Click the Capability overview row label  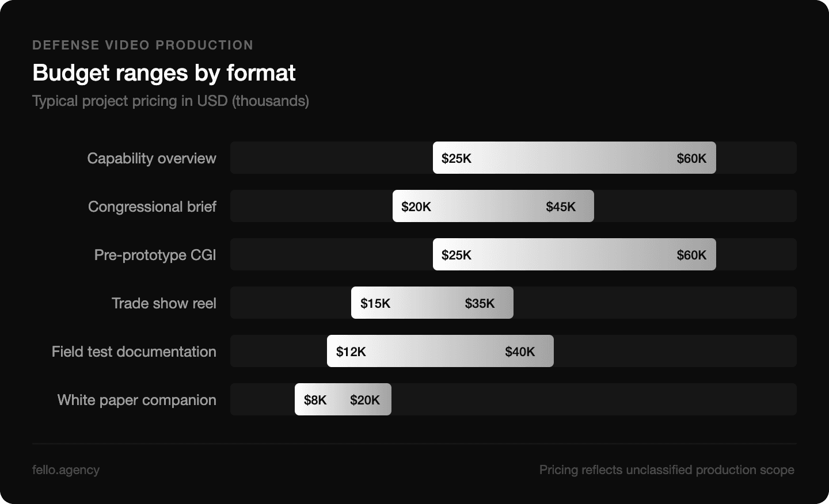(x=151, y=158)
